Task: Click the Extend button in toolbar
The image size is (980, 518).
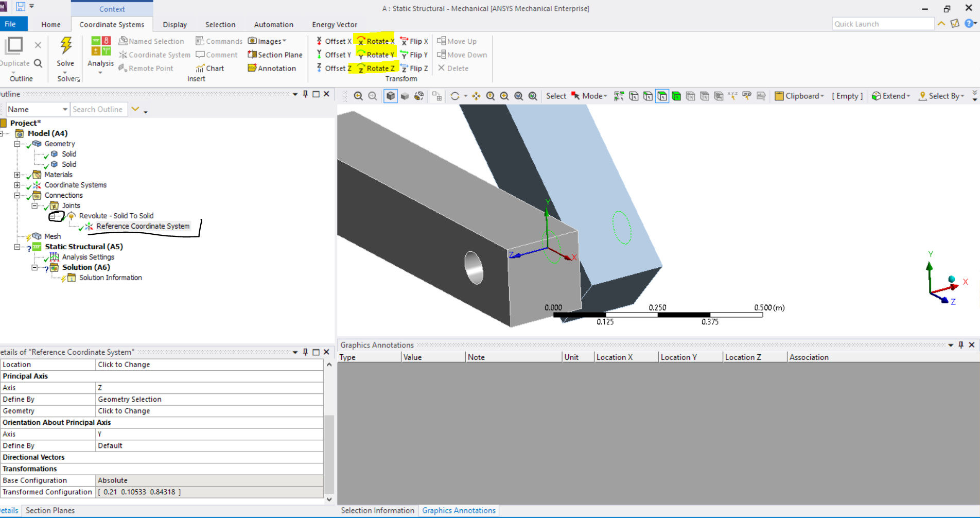Action: pyautogui.click(x=890, y=96)
